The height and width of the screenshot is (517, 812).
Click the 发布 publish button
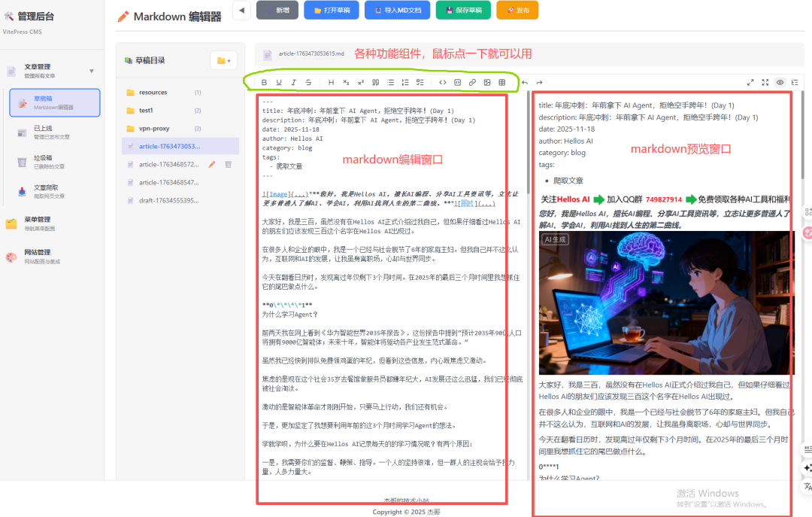click(x=520, y=10)
